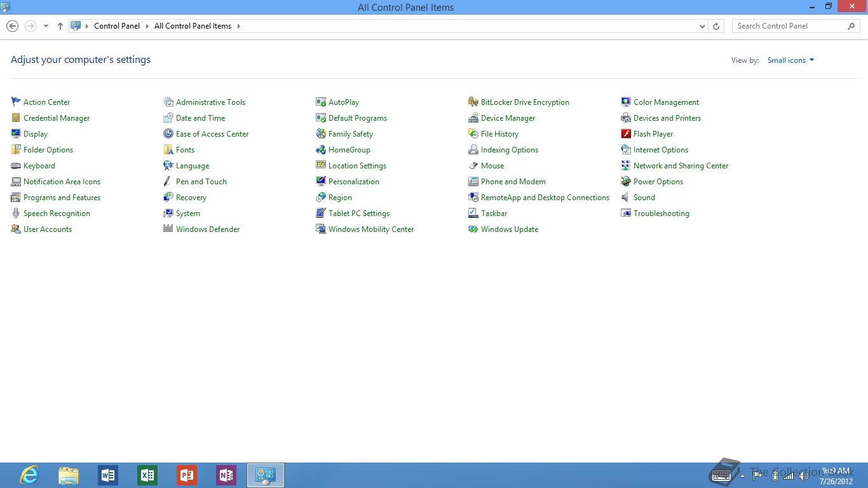The height and width of the screenshot is (488, 868).
Task: Click the HomeGroup icon
Action: tap(321, 149)
